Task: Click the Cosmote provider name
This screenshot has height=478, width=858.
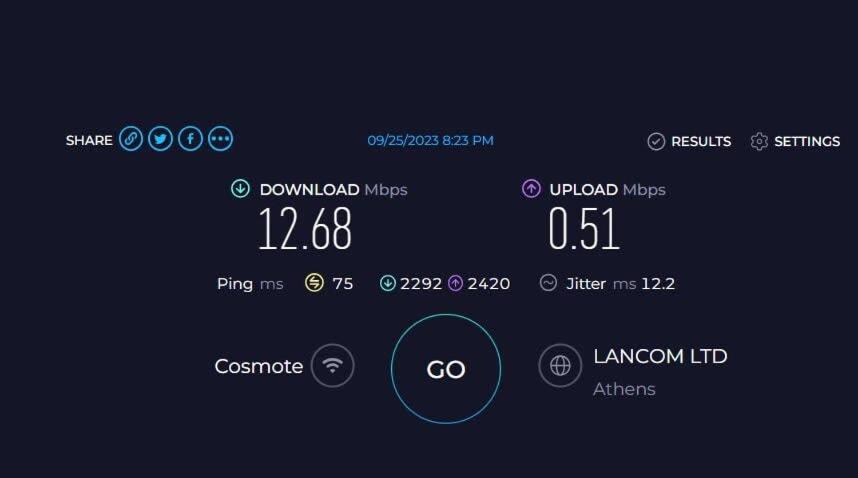Action: (258, 366)
